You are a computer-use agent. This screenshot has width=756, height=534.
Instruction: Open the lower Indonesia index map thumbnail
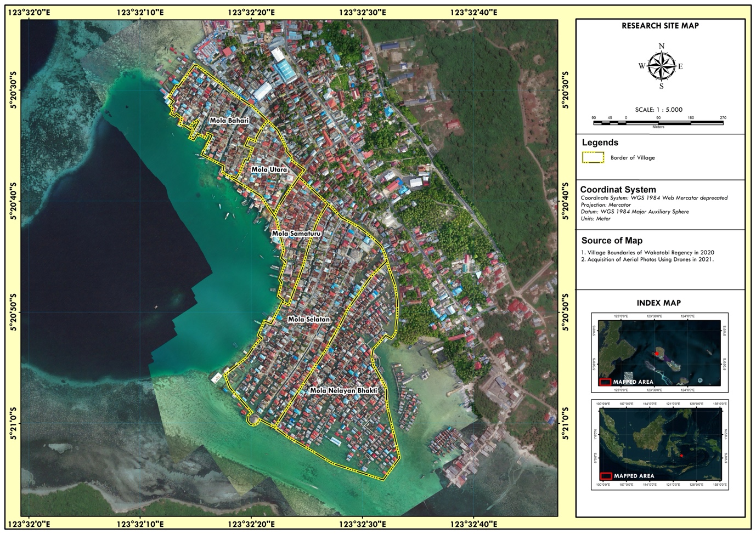click(x=661, y=444)
